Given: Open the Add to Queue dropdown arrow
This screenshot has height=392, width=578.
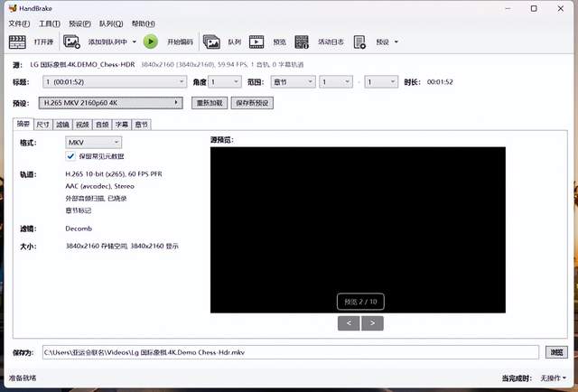Looking at the screenshot, I should point(135,42).
